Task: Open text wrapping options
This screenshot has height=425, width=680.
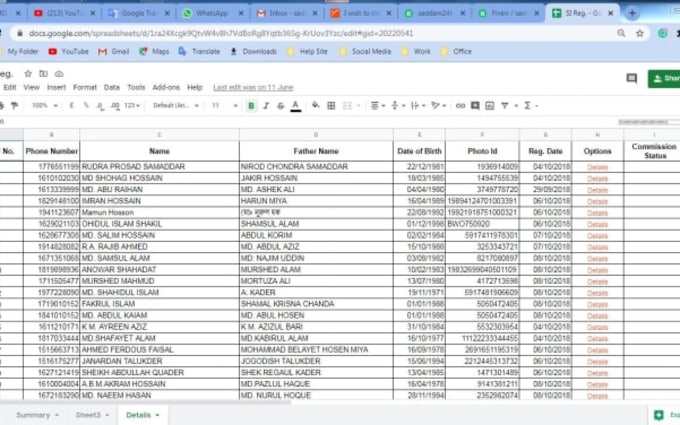Action: tap(418, 105)
